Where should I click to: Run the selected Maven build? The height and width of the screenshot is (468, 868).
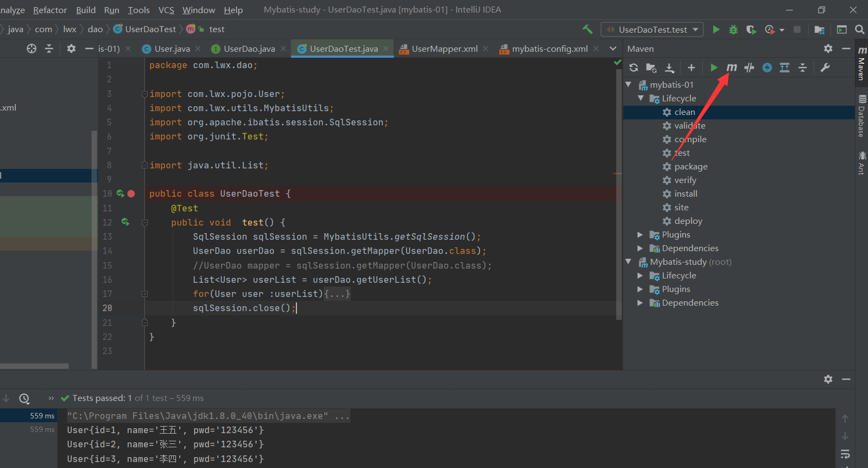pos(714,68)
